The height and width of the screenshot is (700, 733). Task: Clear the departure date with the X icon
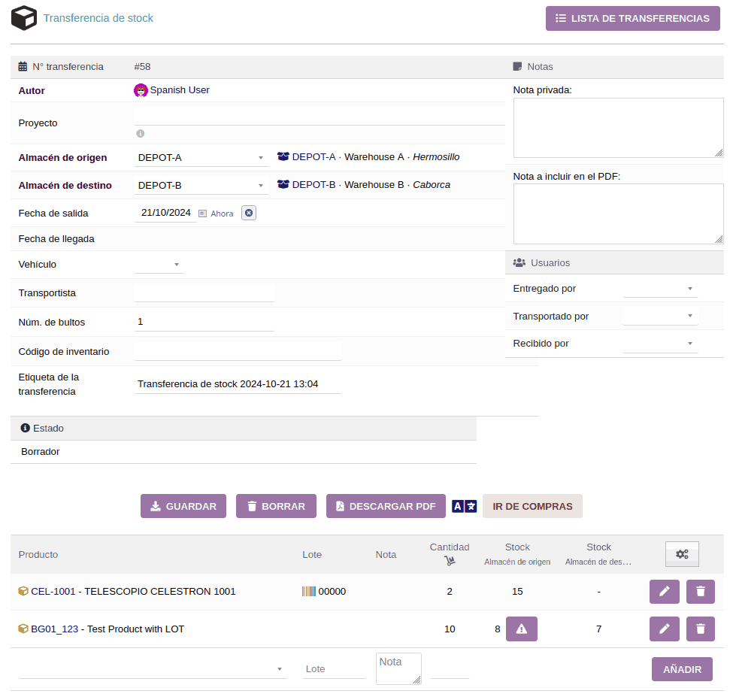click(249, 213)
